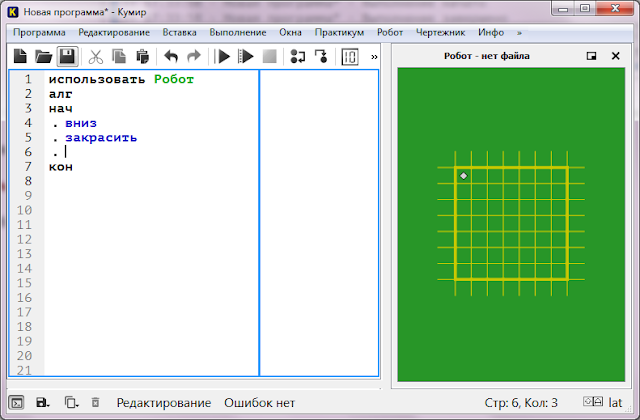
Task: Maximize the Кумир window
Action: 585,9
